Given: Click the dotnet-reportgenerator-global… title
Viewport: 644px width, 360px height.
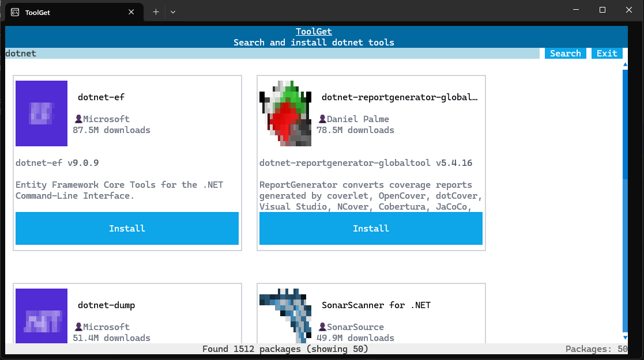Looking at the screenshot, I should coord(400,97).
